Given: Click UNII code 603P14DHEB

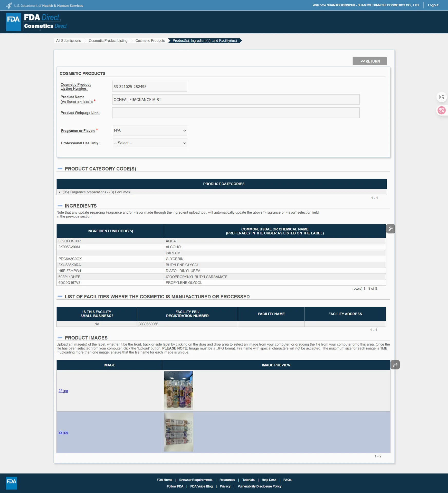Looking at the screenshot, I should 69,277.
